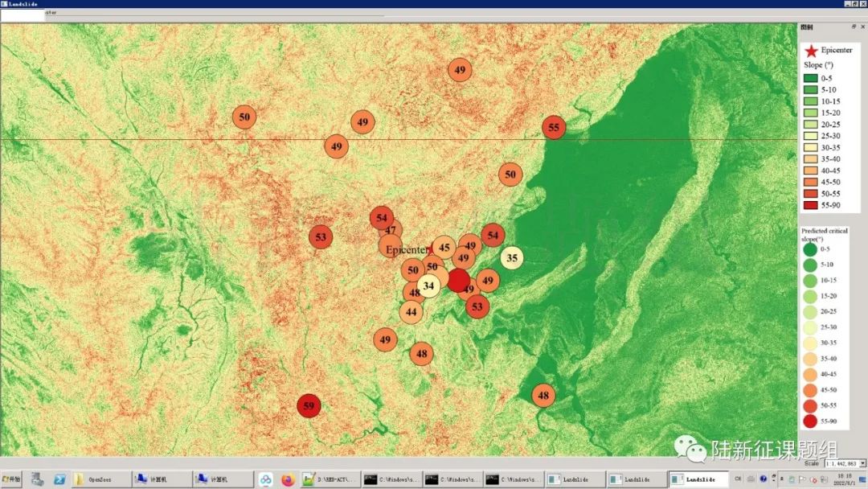The height and width of the screenshot is (489, 868).
Task: Click the Slope 0-5 dark green swatch
Action: (810, 78)
